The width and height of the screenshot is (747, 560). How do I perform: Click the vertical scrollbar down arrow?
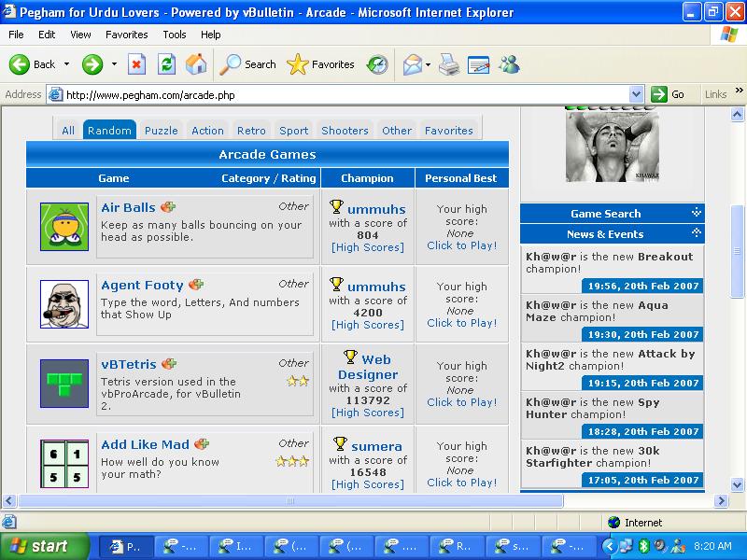point(737,484)
